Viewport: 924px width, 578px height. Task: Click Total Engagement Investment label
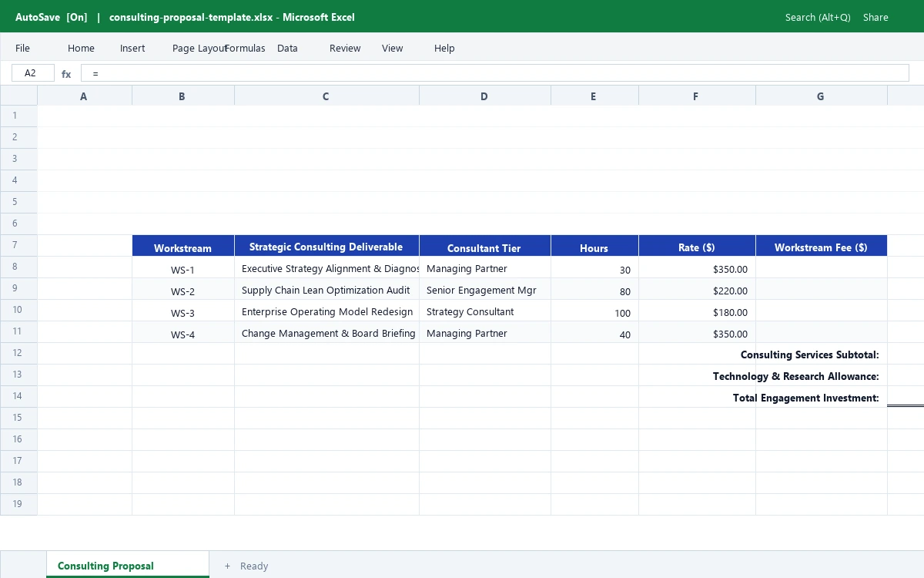pyautogui.click(x=805, y=398)
